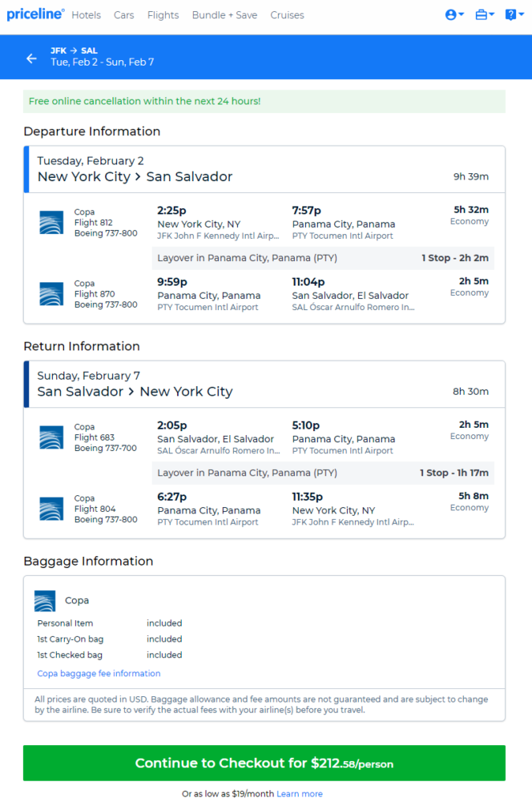Click Copa logo for Flight 812
Screen dimensions: 532x810
click(x=51, y=222)
